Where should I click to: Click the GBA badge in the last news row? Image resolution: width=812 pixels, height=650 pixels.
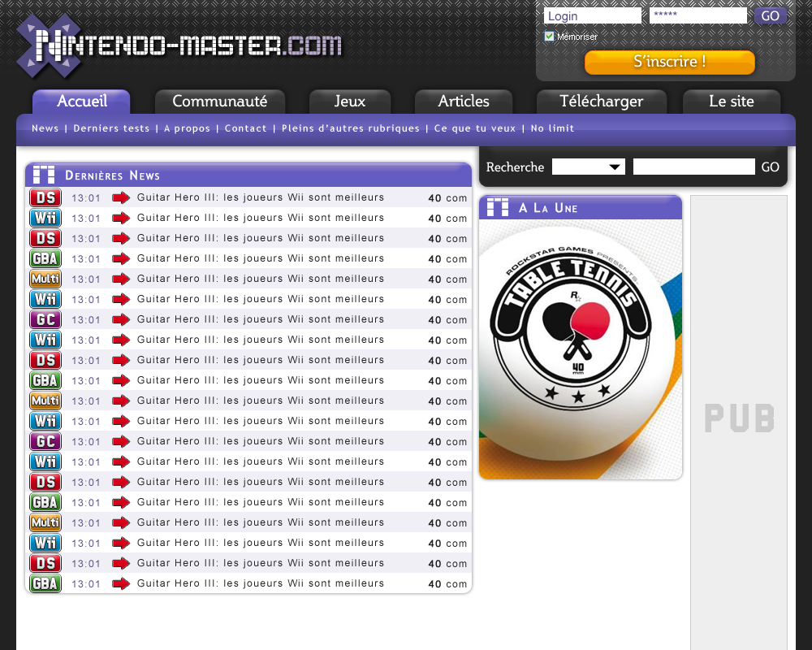pyautogui.click(x=45, y=583)
